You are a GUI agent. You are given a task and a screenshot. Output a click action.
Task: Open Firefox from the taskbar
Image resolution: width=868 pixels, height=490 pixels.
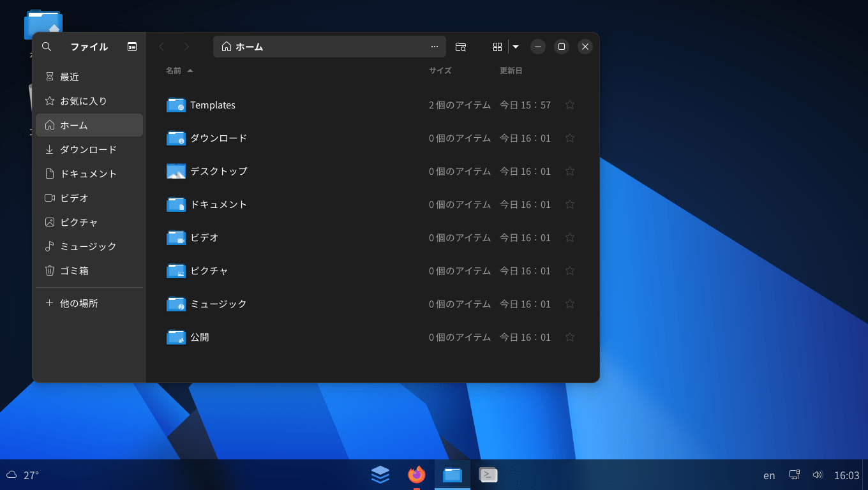coord(417,475)
